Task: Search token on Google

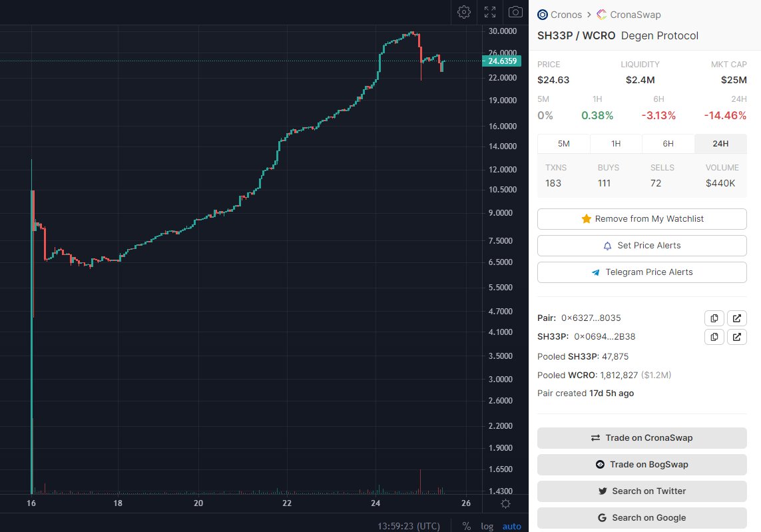Action: click(x=642, y=518)
